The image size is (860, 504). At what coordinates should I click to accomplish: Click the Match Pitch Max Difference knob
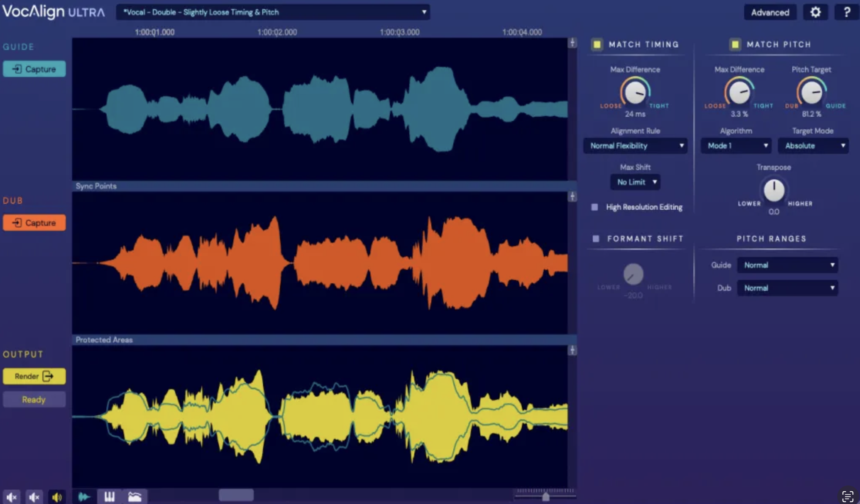click(x=739, y=93)
